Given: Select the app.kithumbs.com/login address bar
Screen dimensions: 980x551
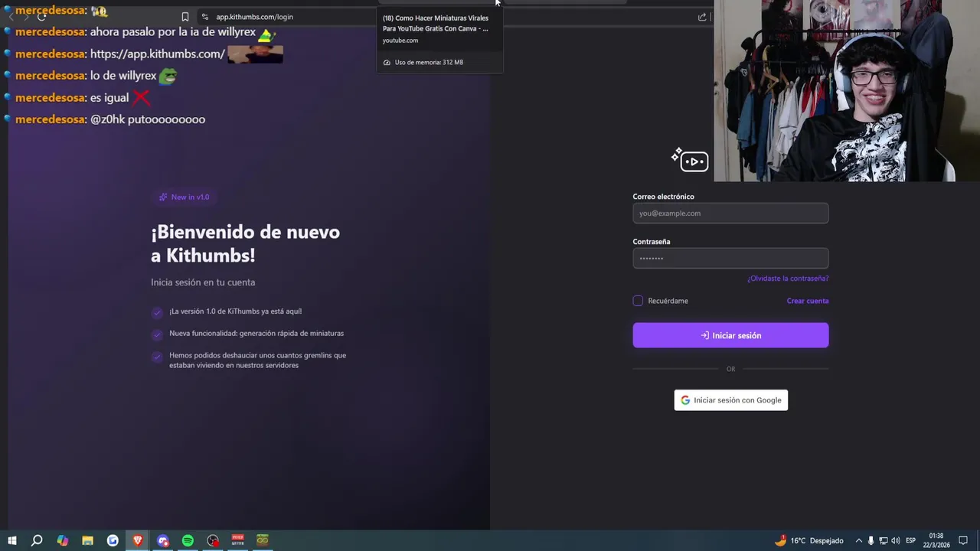Looking at the screenshot, I should coord(254,17).
